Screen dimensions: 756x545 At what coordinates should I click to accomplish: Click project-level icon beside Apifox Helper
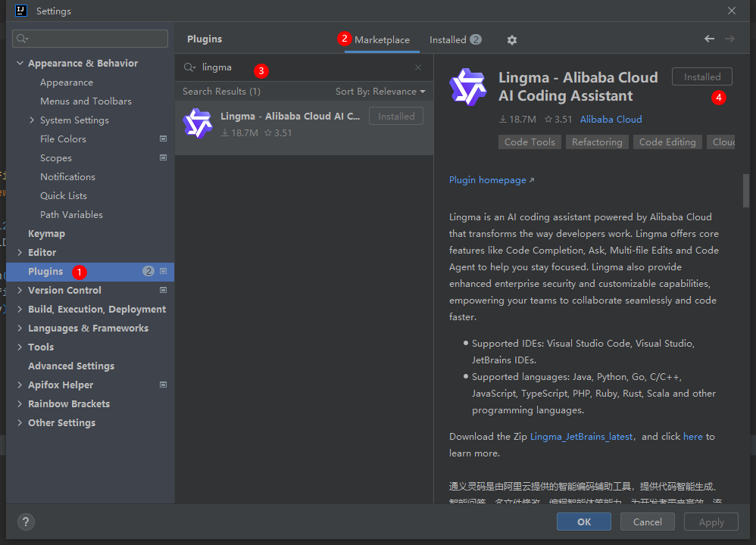pyautogui.click(x=164, y=385)
